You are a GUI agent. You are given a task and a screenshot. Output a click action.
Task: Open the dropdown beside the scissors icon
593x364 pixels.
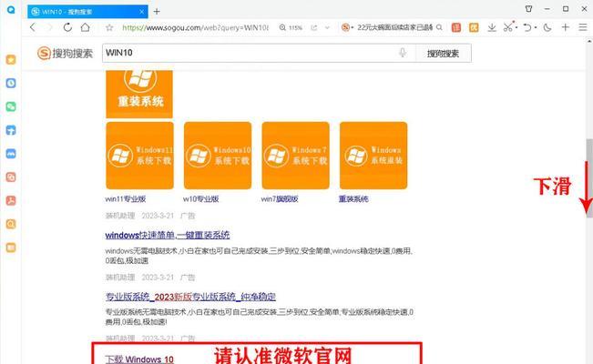pyautogui.click(x=516, y=27)
